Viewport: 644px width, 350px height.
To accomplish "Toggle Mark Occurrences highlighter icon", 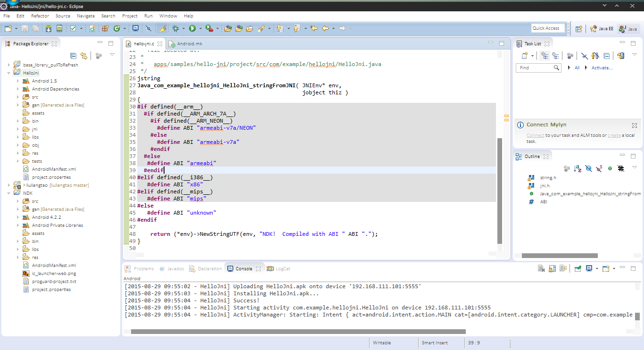I will [x=162, y=28].
